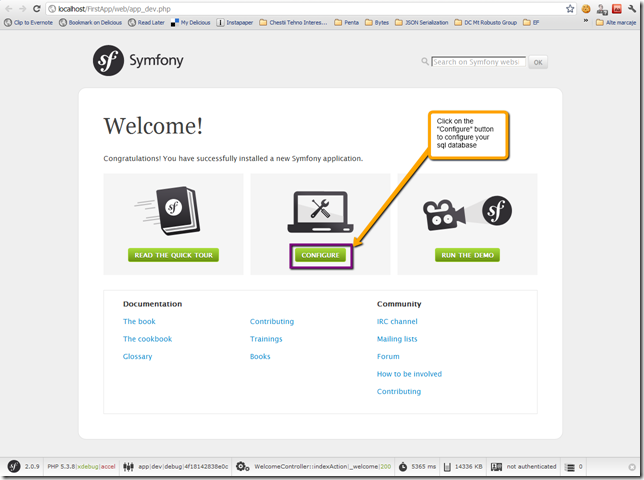The image size is (644, 480).
Task: Open the Chrome wrench menu
Action: point(632,9)
